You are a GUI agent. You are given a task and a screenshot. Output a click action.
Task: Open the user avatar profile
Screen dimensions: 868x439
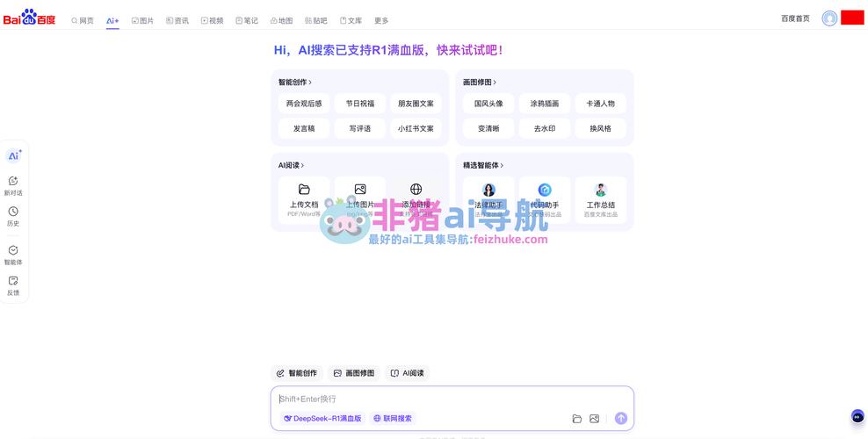click(x=829, y=18)
